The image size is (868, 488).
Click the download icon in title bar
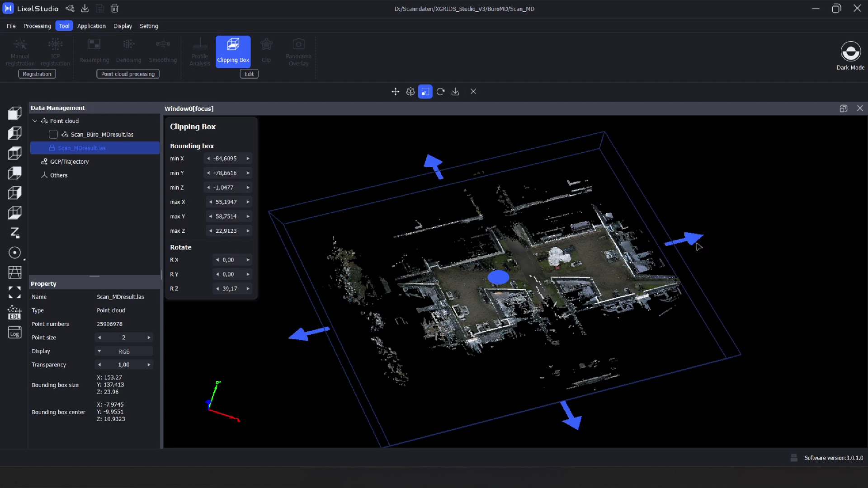pos(85,9)
